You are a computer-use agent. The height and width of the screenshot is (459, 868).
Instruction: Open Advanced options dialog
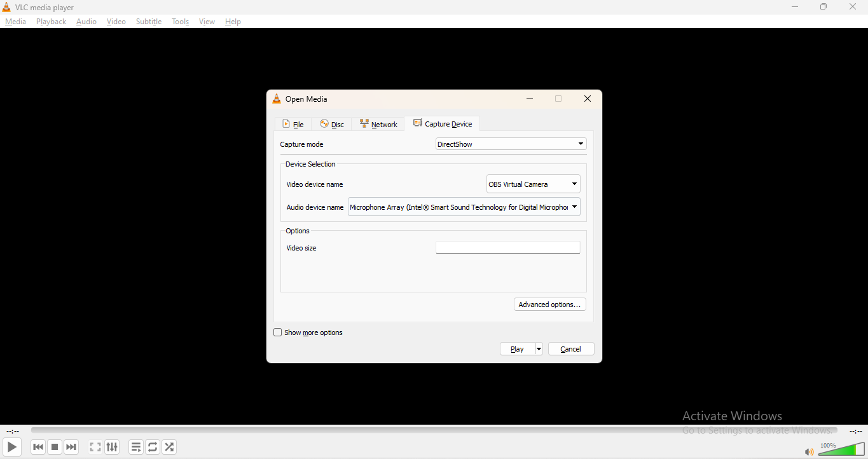550,305
